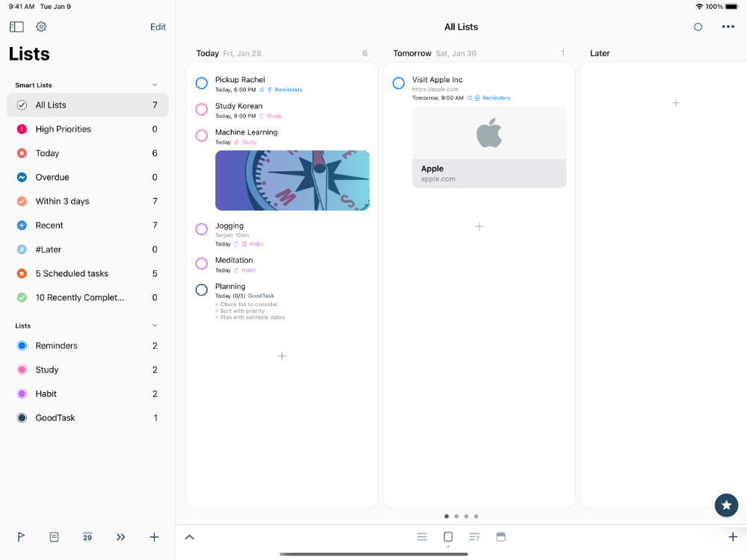Click the double chevron forward icon
Viewport: 747px width, 560px height.
click(x=121, y=537)
